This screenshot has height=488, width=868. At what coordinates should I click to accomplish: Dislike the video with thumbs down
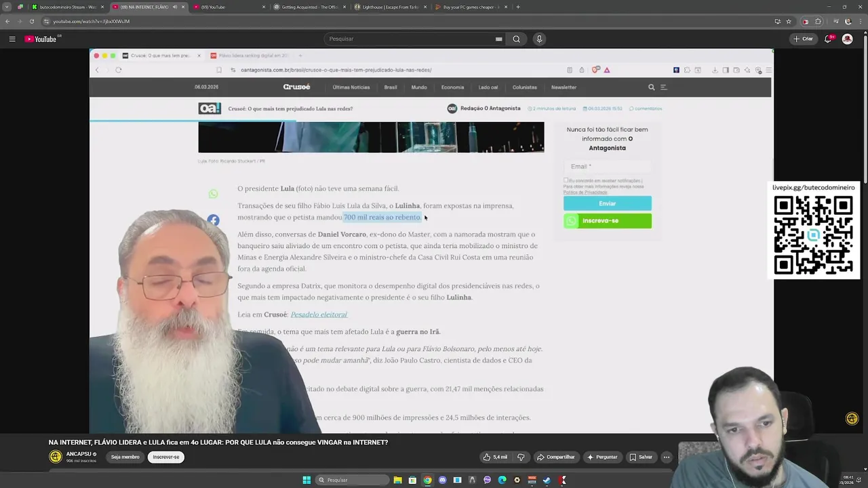click(x=521, y=457)
